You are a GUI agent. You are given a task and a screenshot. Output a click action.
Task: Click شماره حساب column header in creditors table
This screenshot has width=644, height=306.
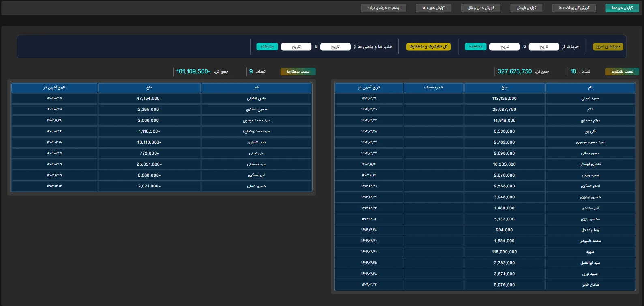click(x=434, y=88)
